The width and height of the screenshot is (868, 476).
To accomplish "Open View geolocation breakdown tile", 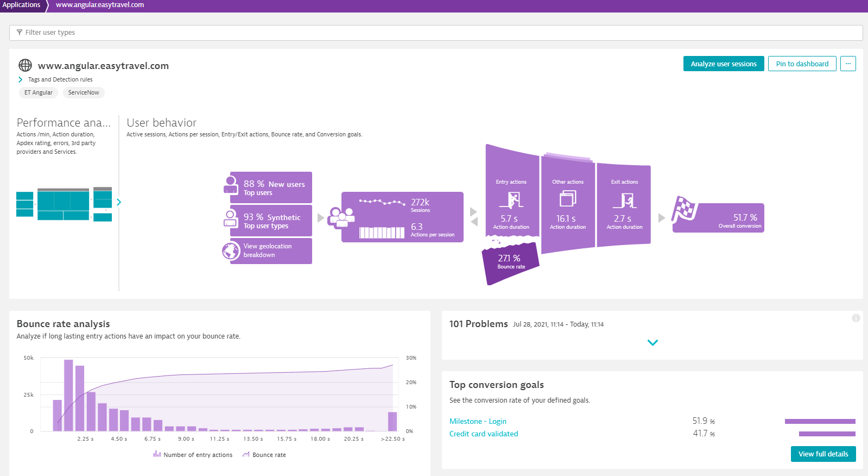I will (271, 250).
